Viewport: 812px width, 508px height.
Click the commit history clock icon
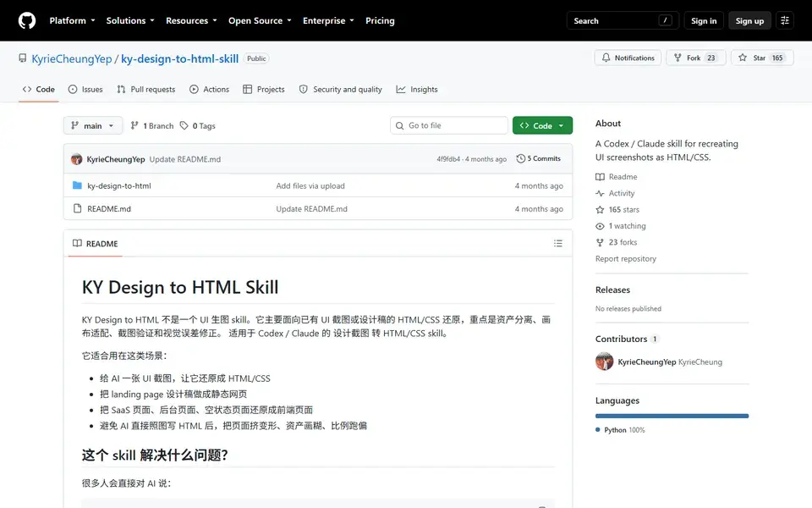[520, 158]
